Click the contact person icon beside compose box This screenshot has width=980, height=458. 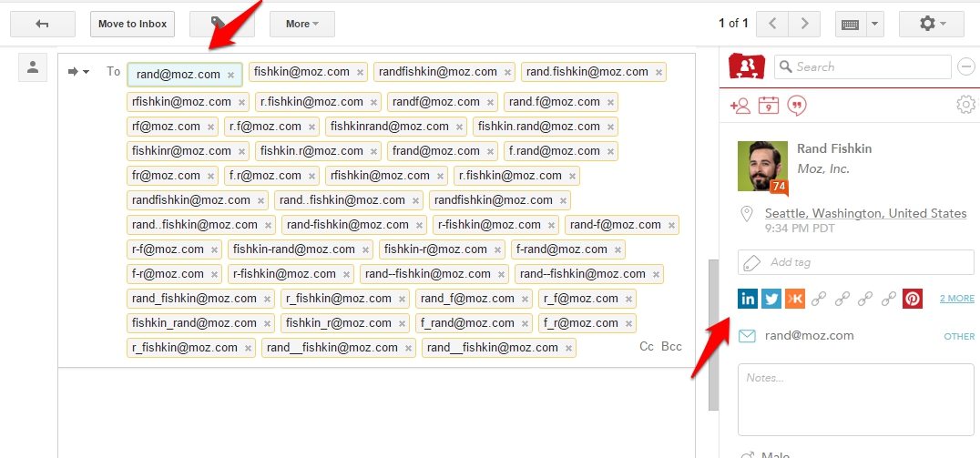tap(33, 67)
